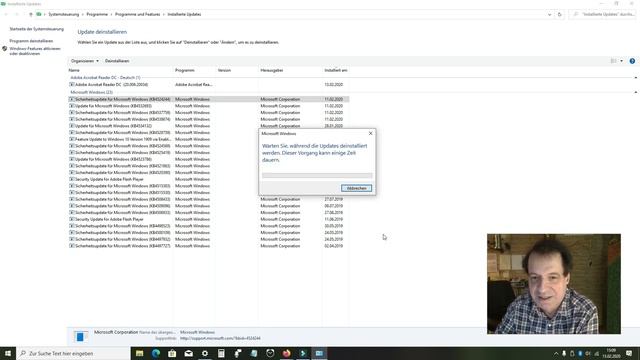This screenshot has height=360, width=640.
Task: Click the icon of the KB4524244 update row
Action: click(x=72, y=99)
